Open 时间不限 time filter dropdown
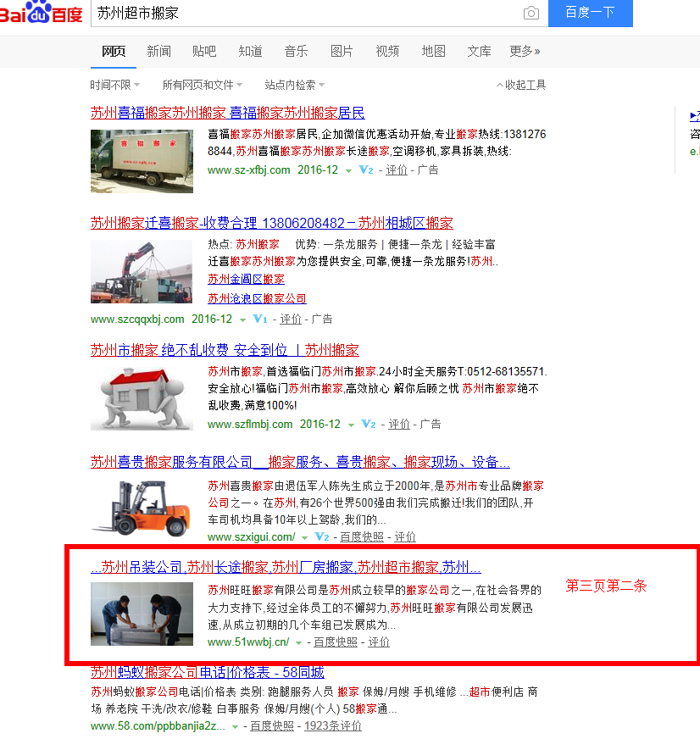 coord(115,85)
